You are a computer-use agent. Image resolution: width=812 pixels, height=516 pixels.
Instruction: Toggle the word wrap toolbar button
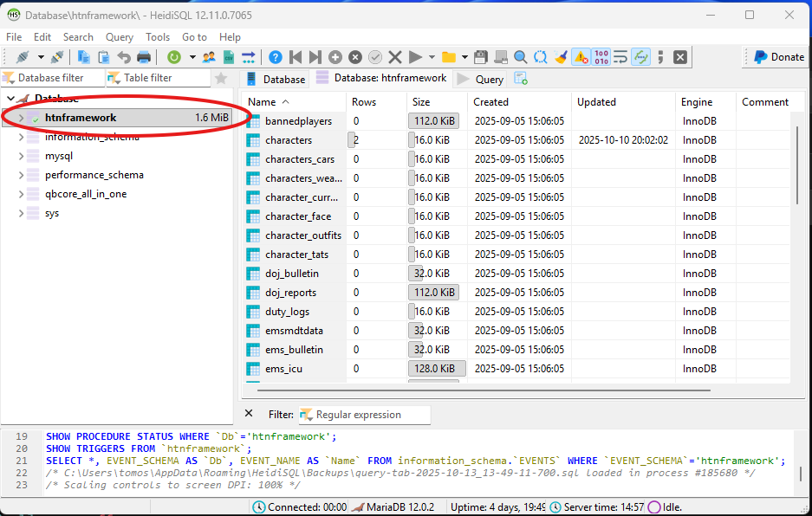620,57
